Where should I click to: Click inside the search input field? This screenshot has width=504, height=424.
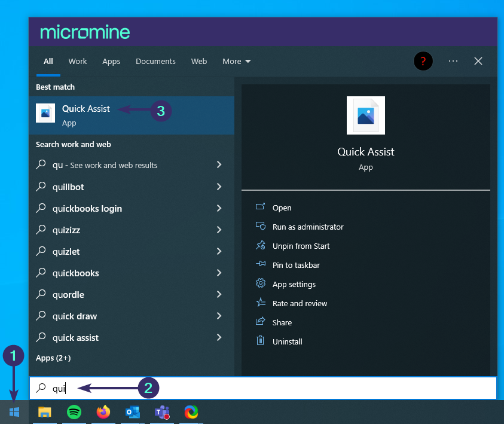coord(179,388)
